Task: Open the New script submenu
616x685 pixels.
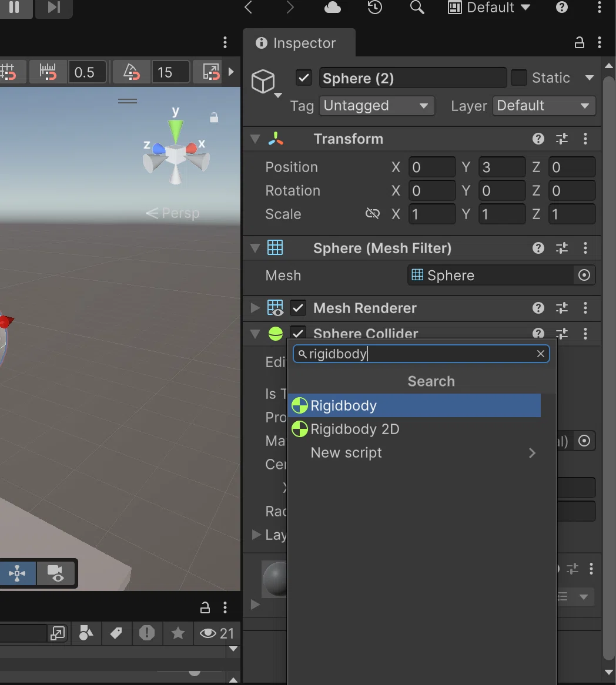Action: (x=414, y=452)
